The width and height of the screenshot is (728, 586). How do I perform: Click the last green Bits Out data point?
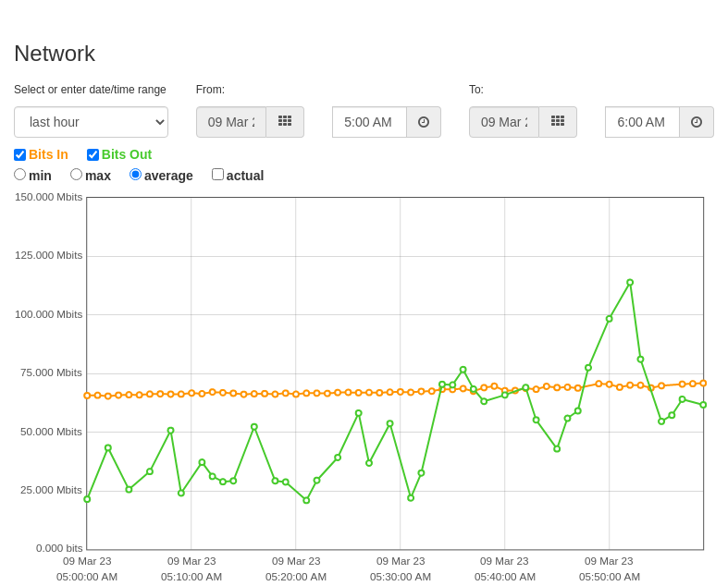click(703, 405)
